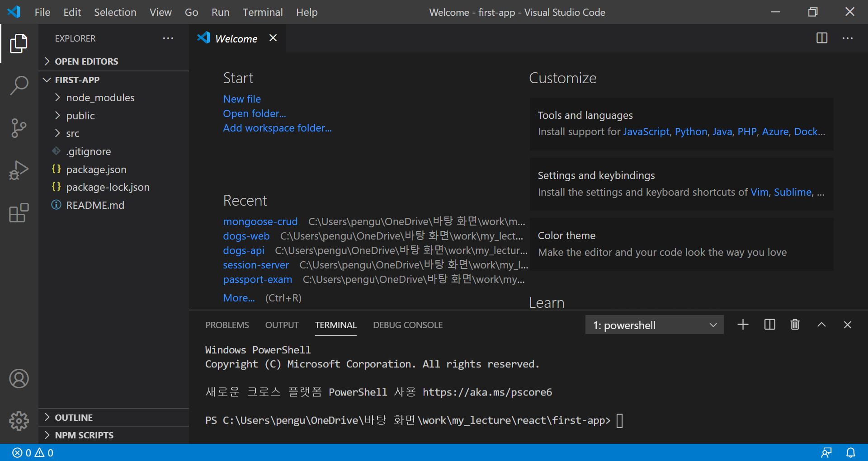The image size is (868, 461).
Task: Open recent project passport-exam
Action: point(258,279)
